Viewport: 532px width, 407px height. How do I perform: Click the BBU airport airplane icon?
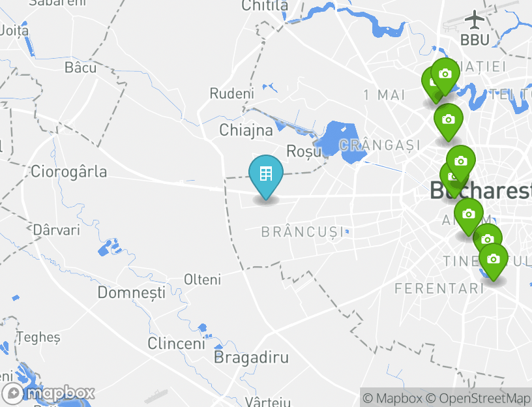coord(475,20)
